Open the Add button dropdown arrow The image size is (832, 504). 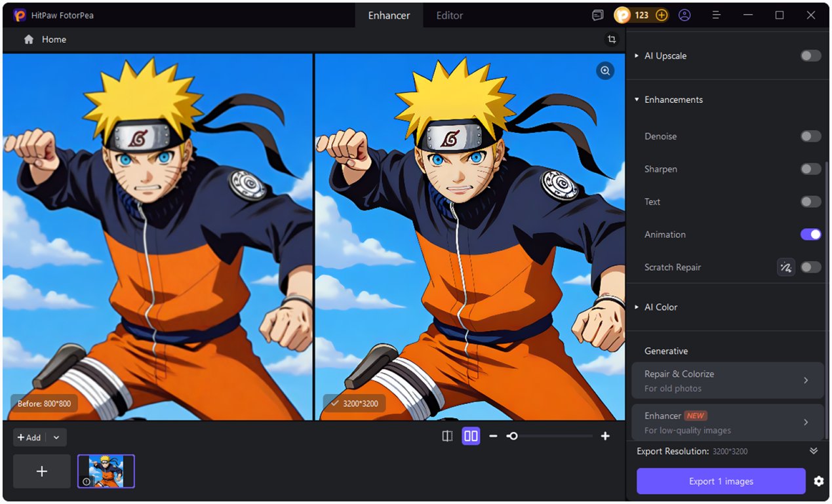point(56,437)
